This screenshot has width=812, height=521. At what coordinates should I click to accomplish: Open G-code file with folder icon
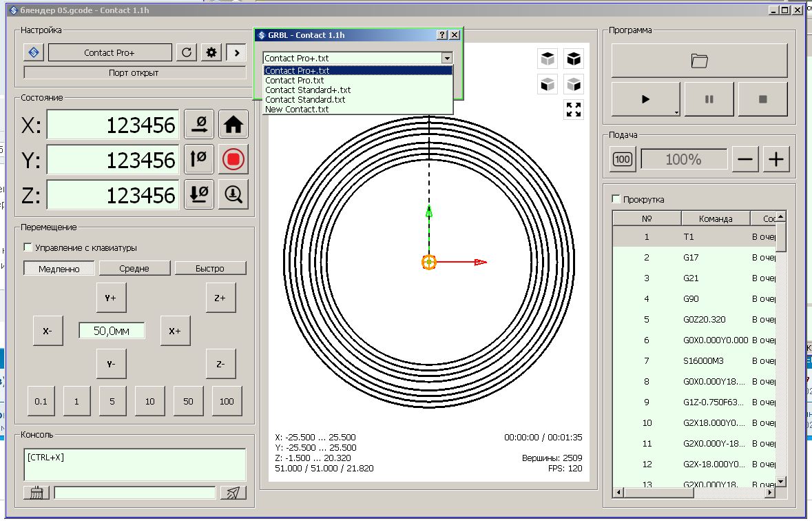(699, 61)
